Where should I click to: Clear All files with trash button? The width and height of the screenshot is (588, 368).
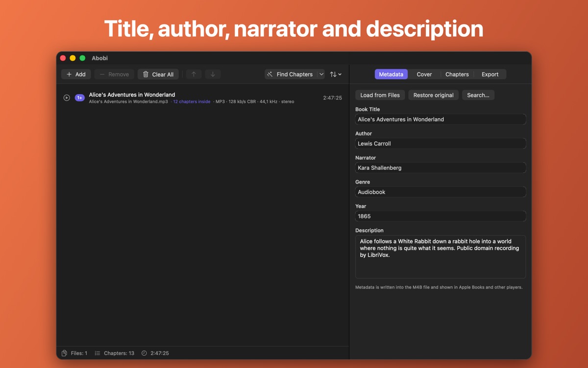(x=158, y=74)
